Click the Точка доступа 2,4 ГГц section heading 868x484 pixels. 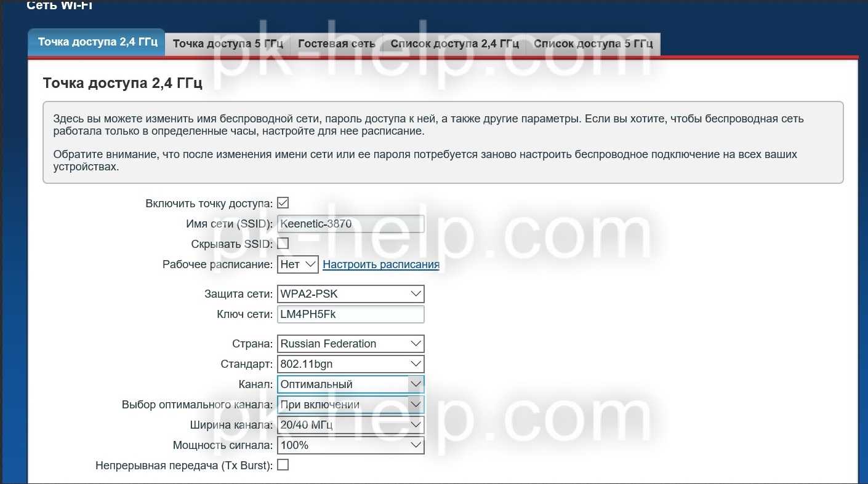pyautogui.click(x=123, y=83)
